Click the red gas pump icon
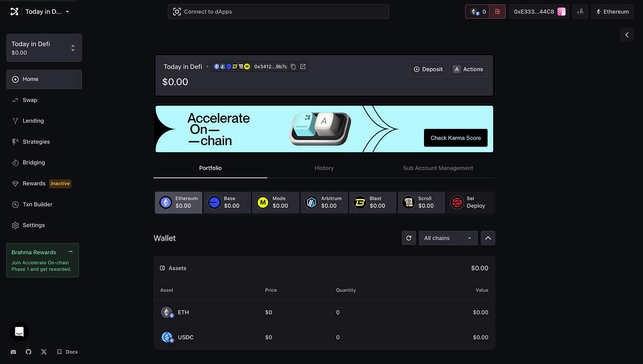Image resolution: width=643 pixels, height=364 pixels. 497,11
